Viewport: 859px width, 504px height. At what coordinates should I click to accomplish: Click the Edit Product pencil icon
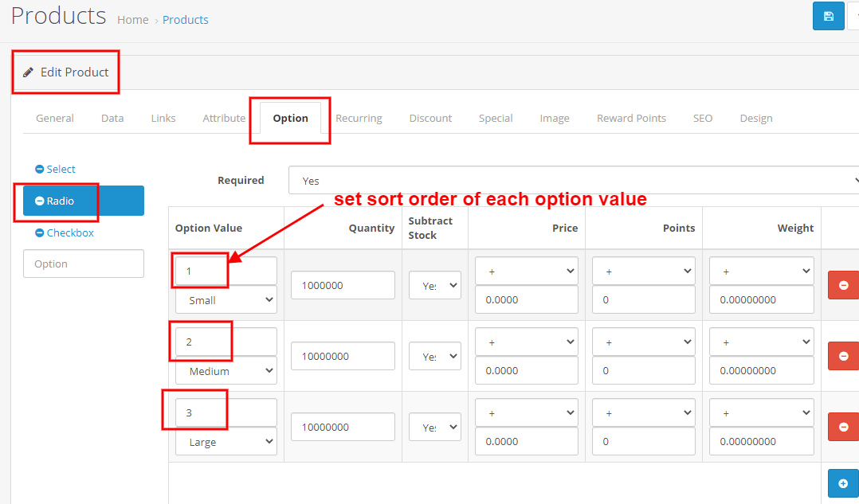28,72
